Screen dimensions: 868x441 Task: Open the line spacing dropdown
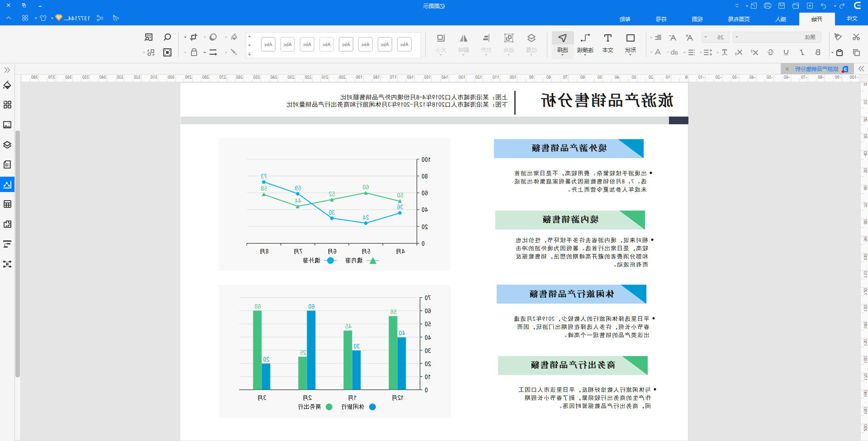coord(707,52)
